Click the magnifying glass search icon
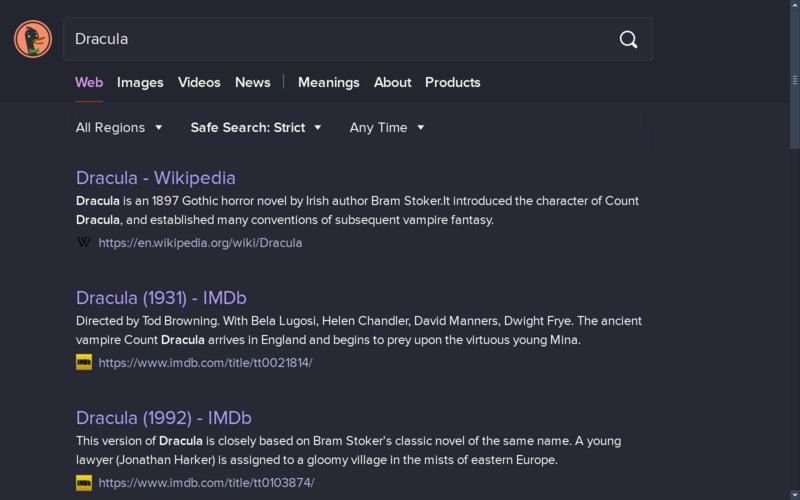 pyautogui.click(x=628, y=39)
